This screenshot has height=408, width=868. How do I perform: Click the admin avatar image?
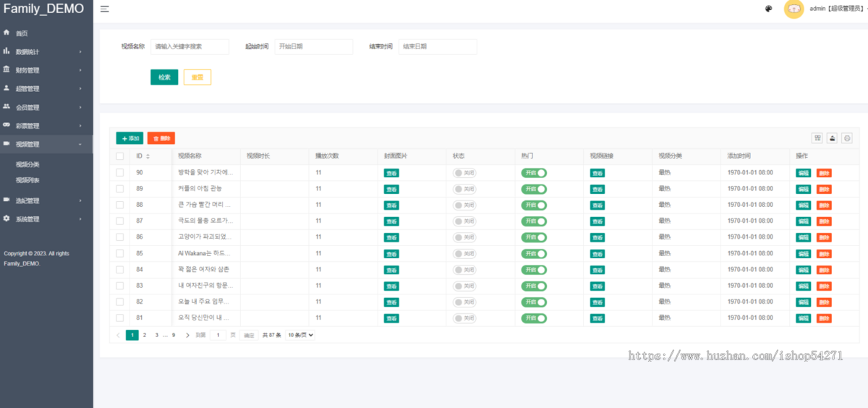pyautogui.click(x=794, y=9)
